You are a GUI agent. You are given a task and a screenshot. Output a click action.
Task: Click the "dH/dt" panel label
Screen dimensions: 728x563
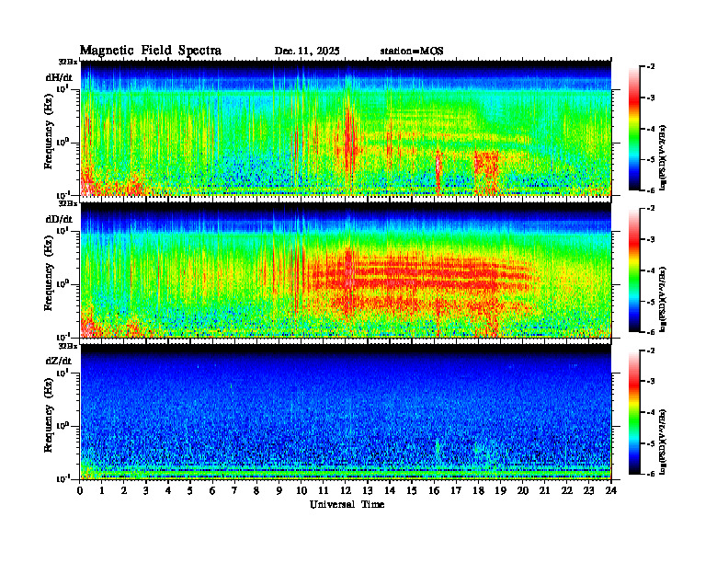(x=59, y=77)
